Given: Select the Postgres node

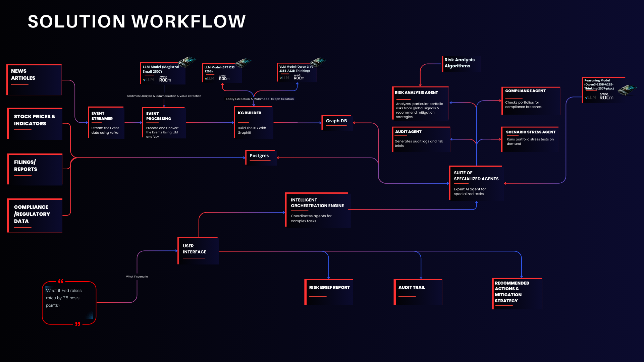Looking at the screenshot, I should (x=261, y=157).
